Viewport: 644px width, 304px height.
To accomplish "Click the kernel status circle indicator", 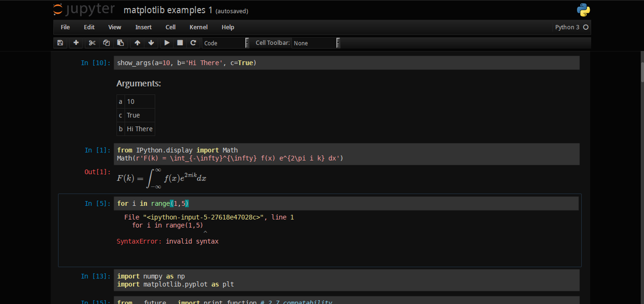I will (586, 27).
